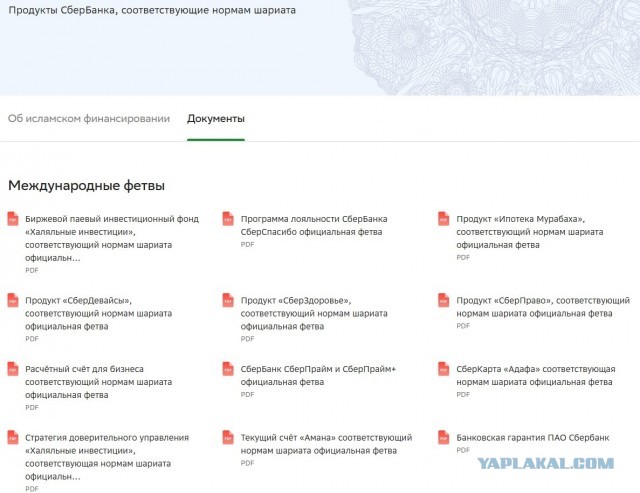
Task: Open Продукт «СберЗдоровье» document link
Action: (314, 313)
